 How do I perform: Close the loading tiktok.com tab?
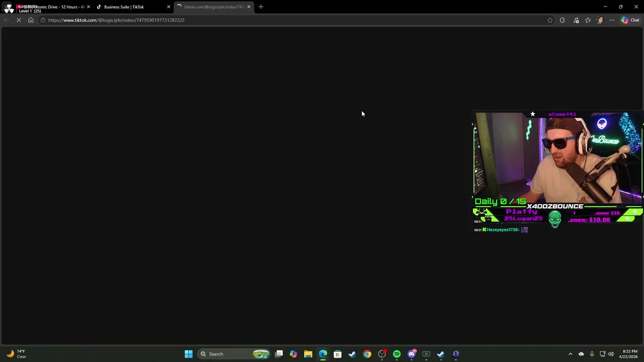(249, 7)
